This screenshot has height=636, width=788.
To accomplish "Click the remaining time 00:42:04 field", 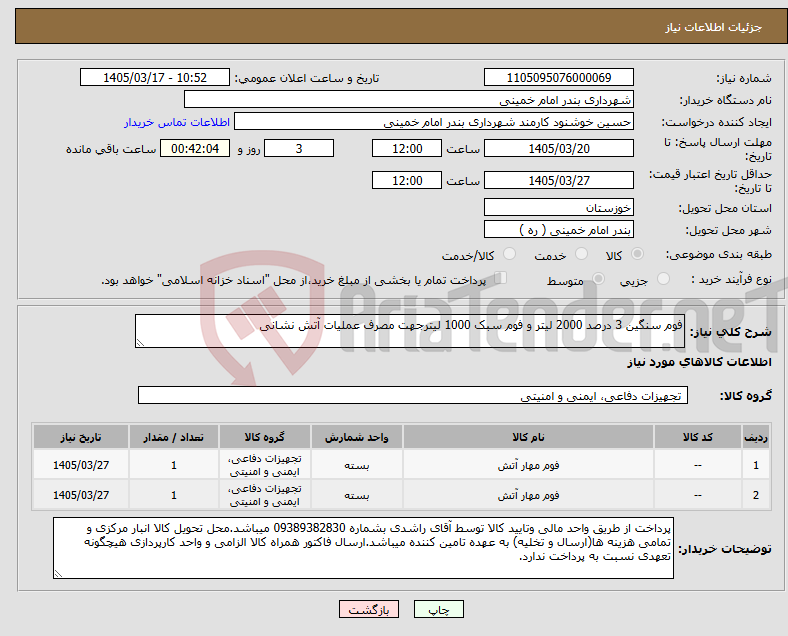I will [x=195, y=148].
